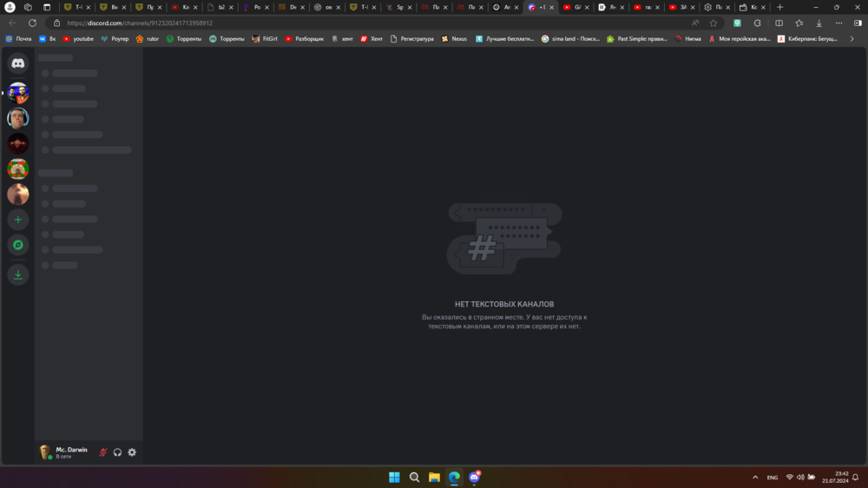Open a new browser tab

tap(780, 7)
